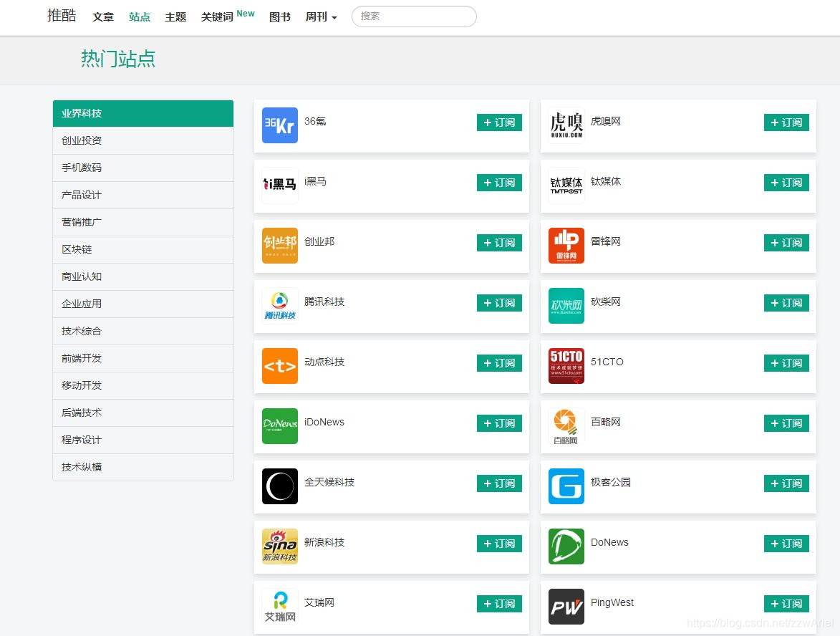Select 站点 in top navigation

[140, 17]
